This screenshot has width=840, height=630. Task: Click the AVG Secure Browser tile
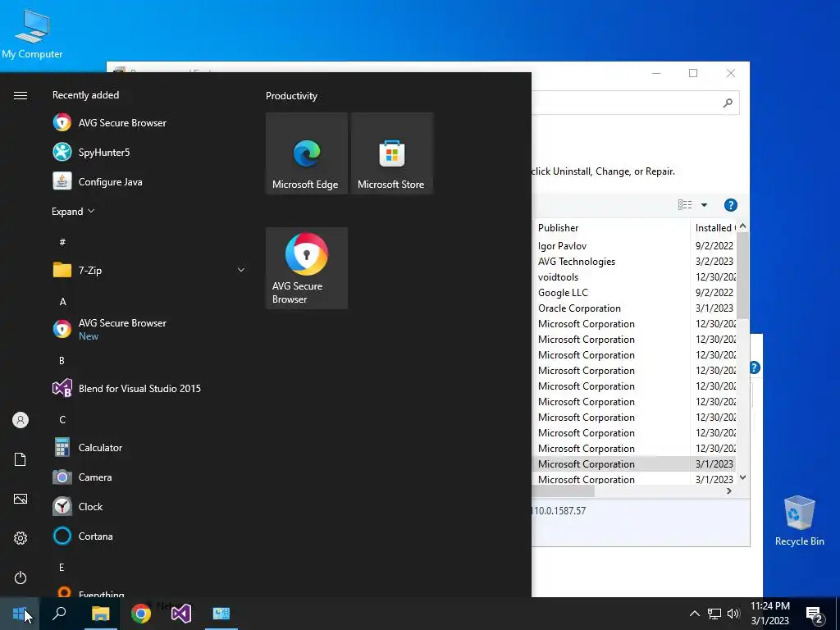point(307,268)
